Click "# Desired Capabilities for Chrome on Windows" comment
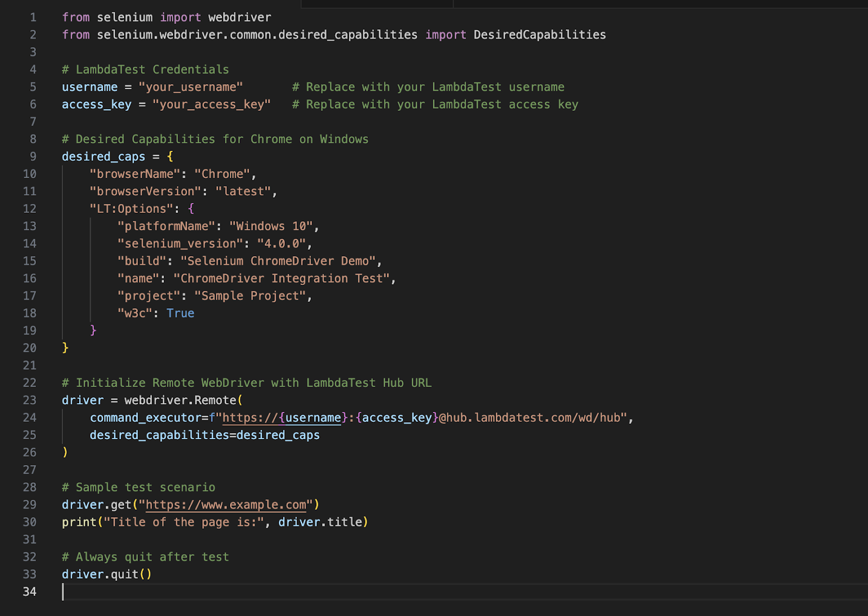 coord(215,139)
